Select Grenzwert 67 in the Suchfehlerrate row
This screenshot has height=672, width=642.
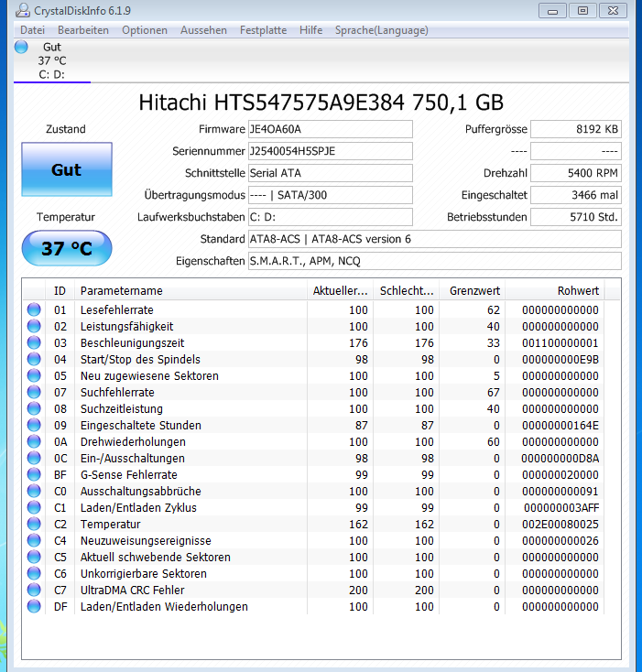(x=493, y=393)
